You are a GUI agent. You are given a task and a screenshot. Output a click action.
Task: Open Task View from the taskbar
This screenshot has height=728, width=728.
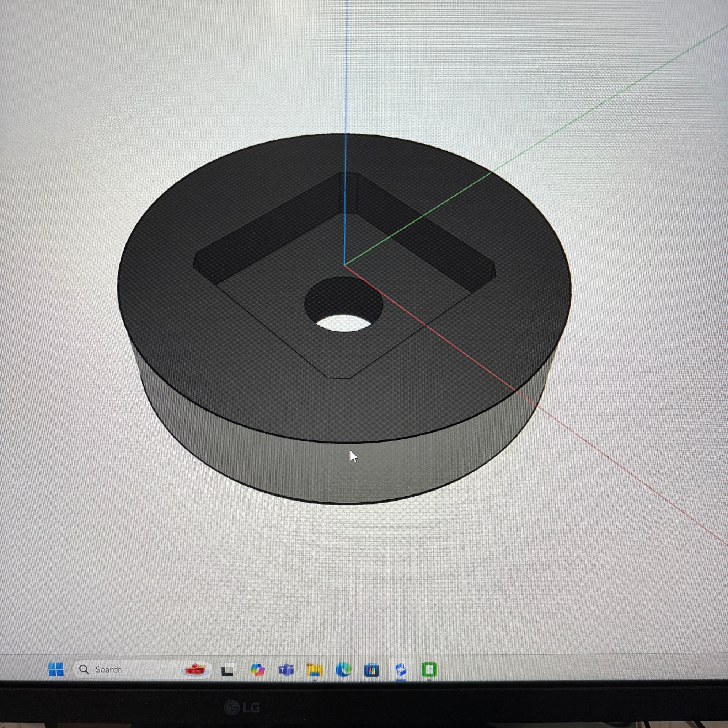228,670
